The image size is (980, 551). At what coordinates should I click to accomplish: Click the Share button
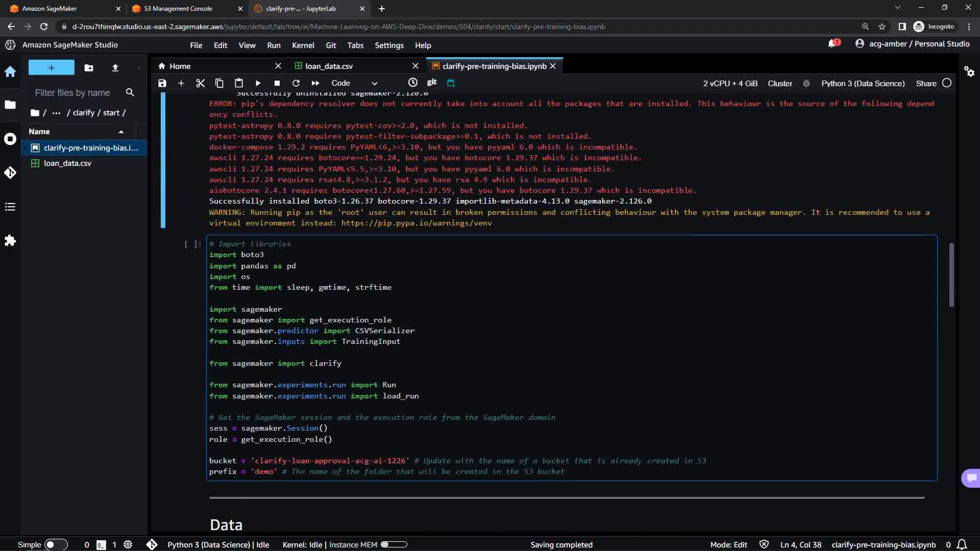coord(926,84)
